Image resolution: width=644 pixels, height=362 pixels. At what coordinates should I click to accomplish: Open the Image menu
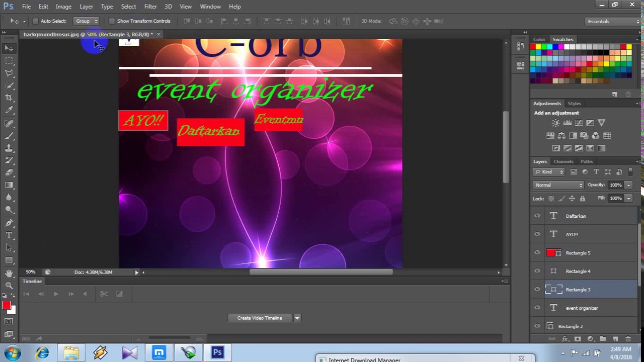pos(63,7)
